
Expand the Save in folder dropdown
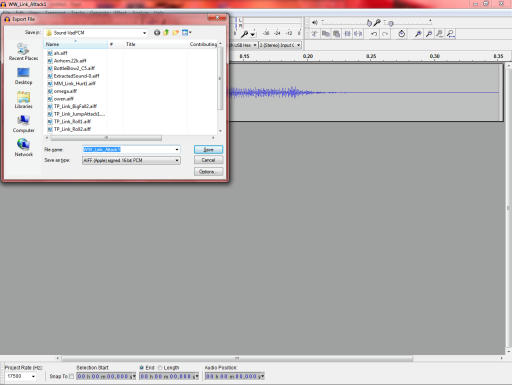[144, 33]
